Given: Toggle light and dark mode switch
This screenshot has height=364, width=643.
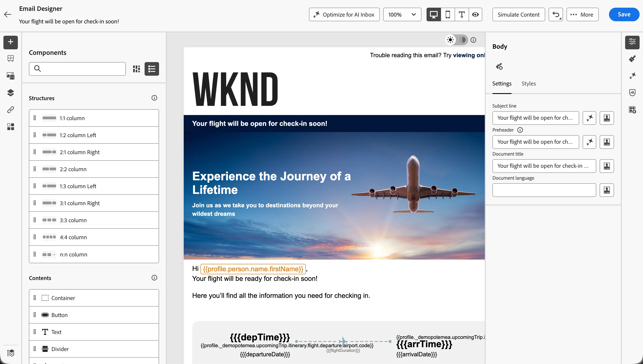Looking at the screenshot, I should coord(456,40).
